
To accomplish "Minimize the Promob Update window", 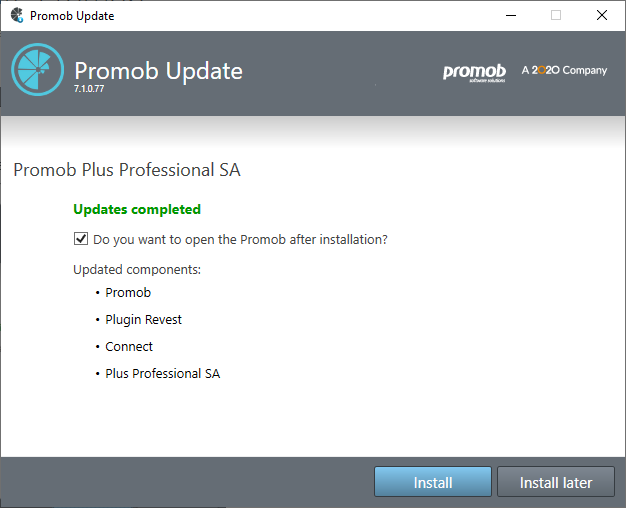I will click(x=511, y=16).
